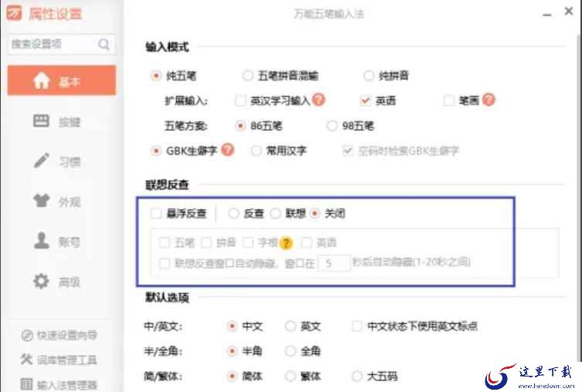Select 繁体 character option

[x=291, y=377]
